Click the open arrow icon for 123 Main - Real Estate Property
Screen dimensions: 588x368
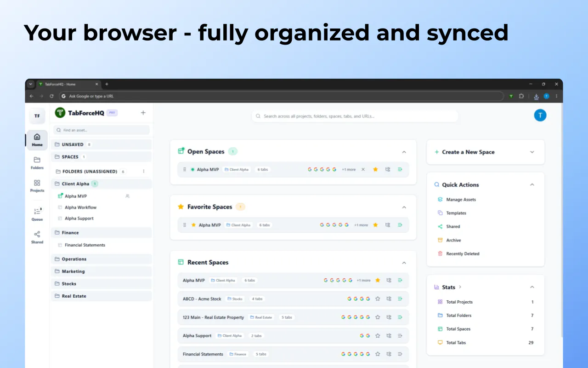(x=400, y=317)
